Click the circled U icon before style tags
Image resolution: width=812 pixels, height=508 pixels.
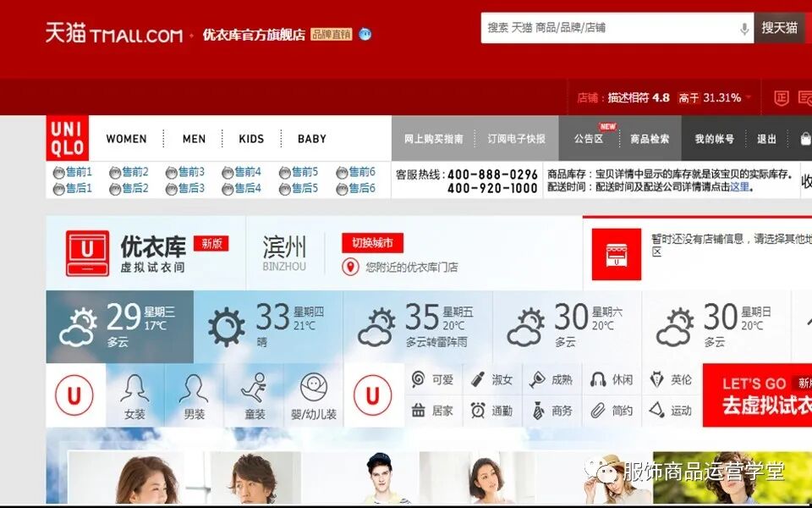point(373,395)
